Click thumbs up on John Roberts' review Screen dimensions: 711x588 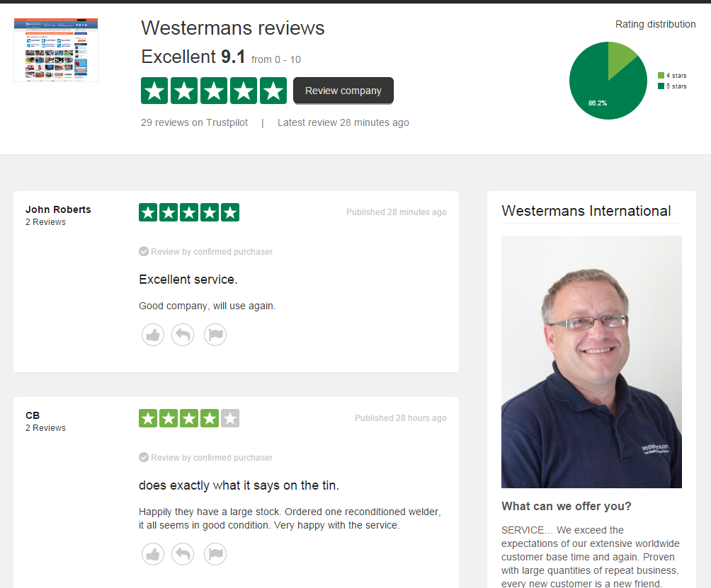pyautogui.click(x=153, y=335)
